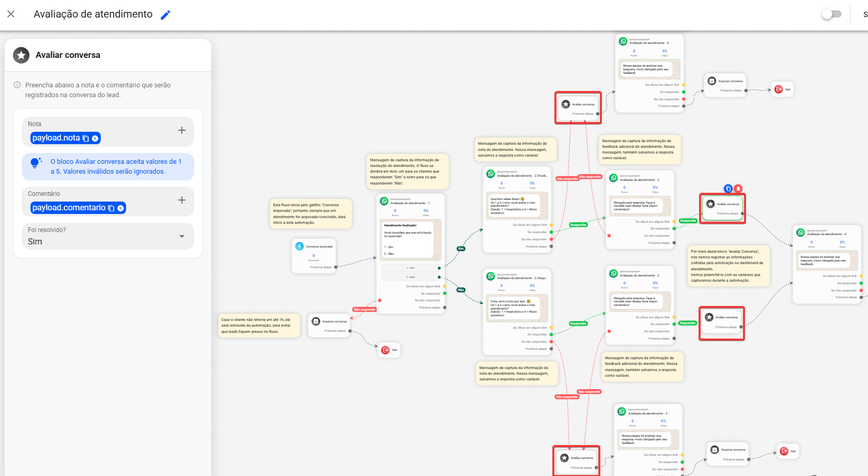Add a variable with the Nota plus icon

click(182, 130)
